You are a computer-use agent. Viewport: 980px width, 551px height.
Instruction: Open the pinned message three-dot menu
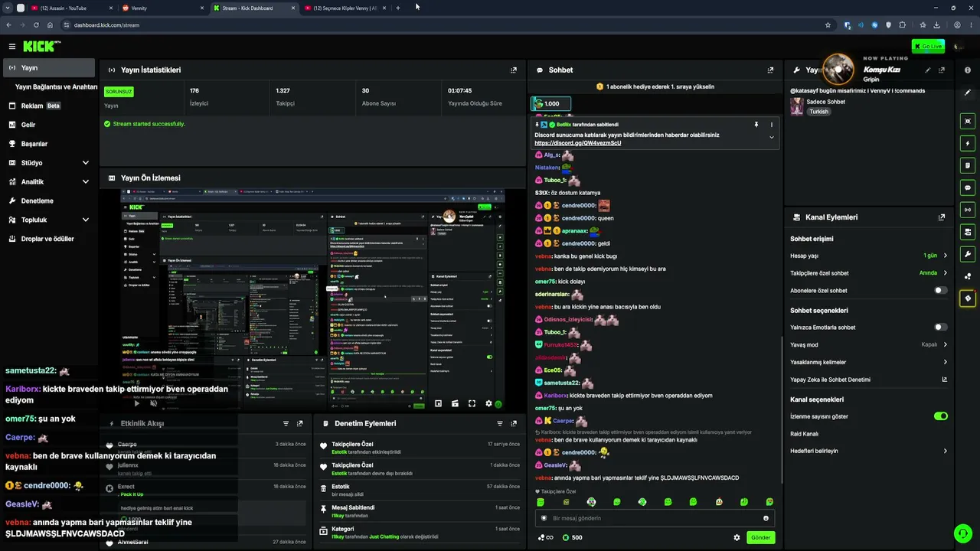[771, 125]
